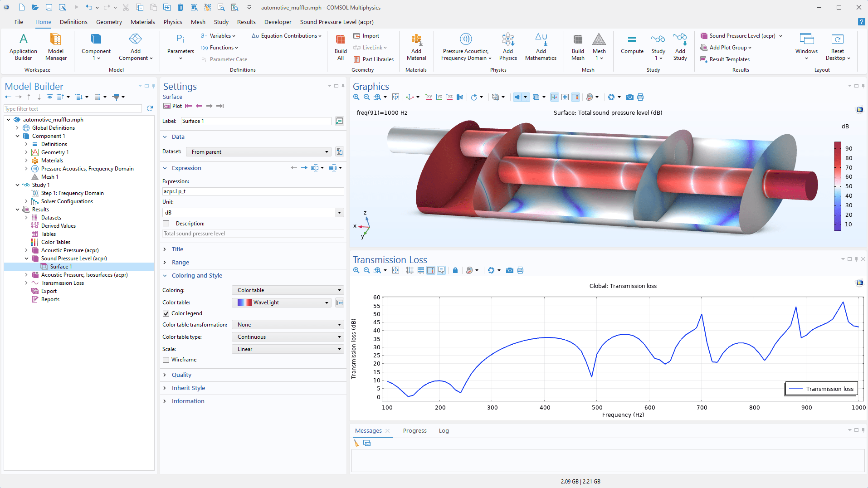Print the Transmission Loss plot
This screenshot has width=868, height=488.
[x=520, y=270]
